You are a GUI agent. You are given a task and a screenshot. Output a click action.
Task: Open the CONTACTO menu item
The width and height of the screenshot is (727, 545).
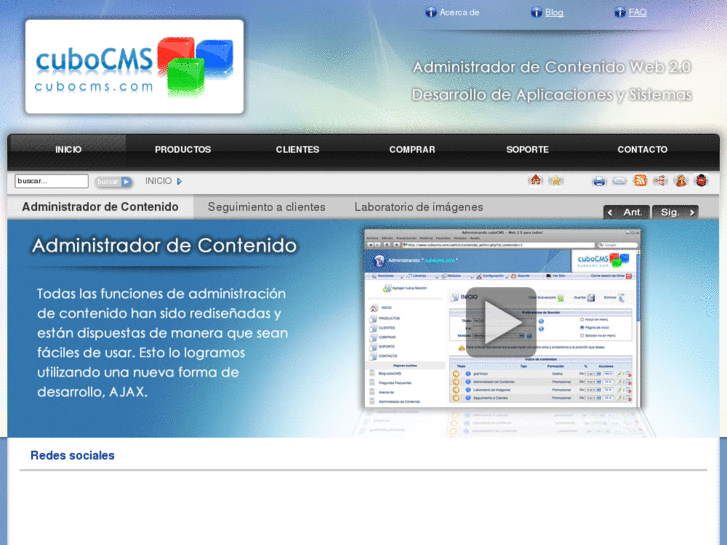pos(642,149)
